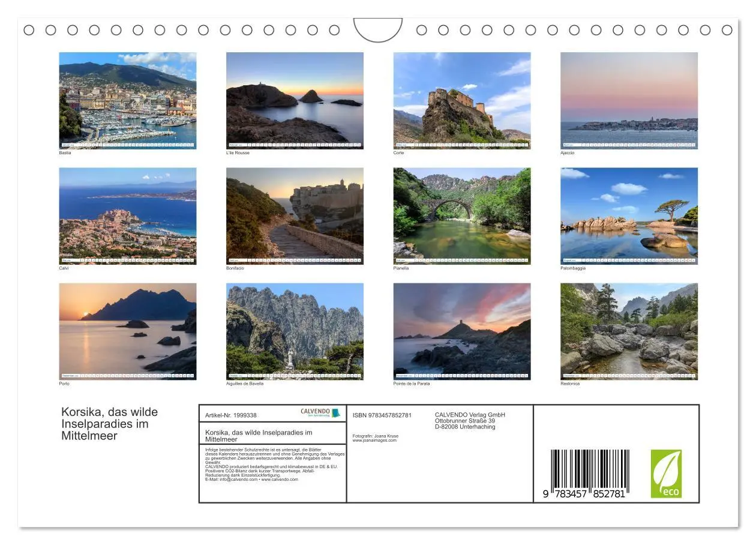Click the info@calvendo.com email address
756x545 pixels.
pos(237,480)
